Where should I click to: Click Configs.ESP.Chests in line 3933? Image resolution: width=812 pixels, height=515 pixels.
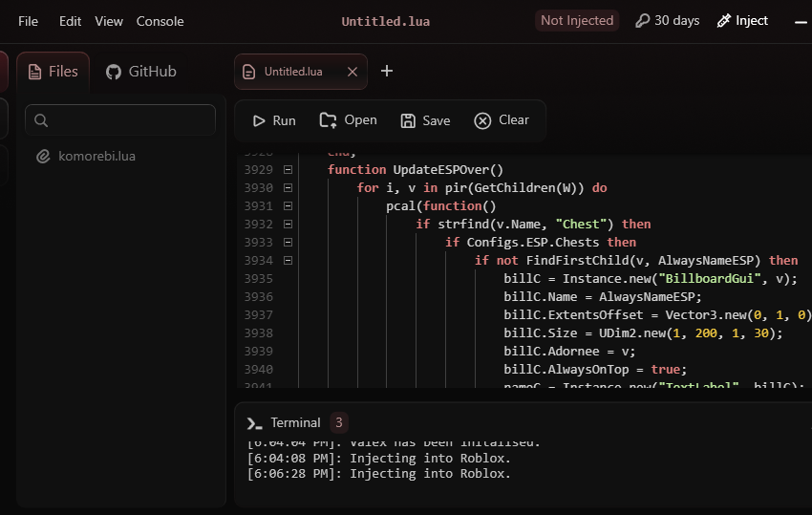pyautogui.click(x=533, y=243)
